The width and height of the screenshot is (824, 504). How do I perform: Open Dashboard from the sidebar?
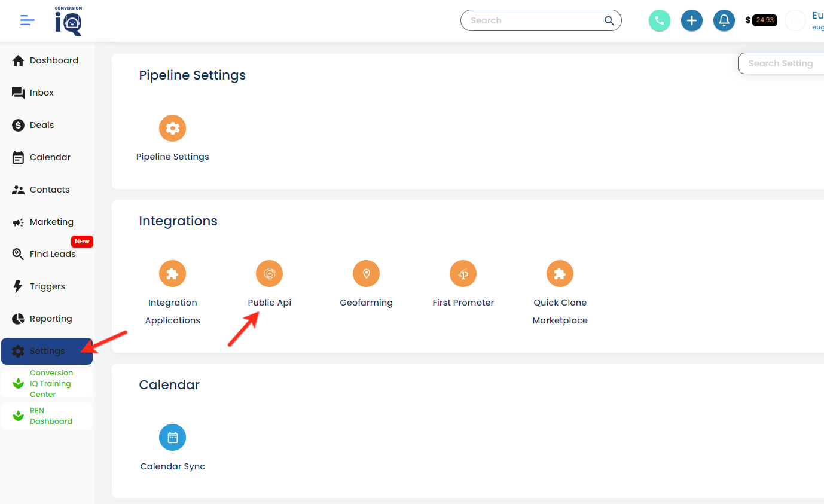pos(47,60)
